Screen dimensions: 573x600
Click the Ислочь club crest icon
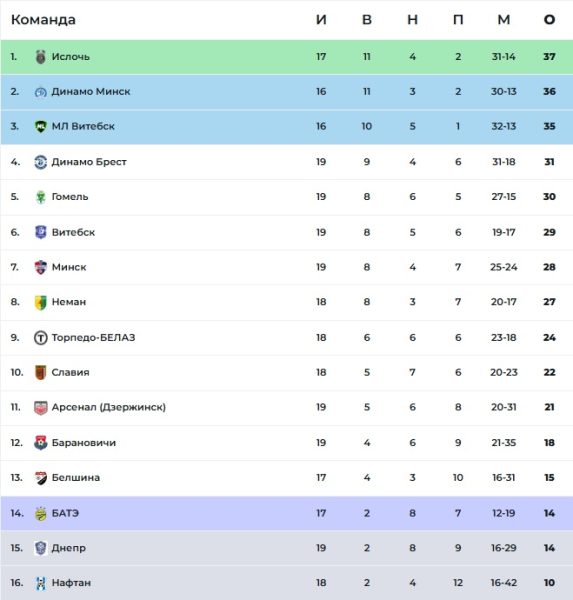(41, 57)
